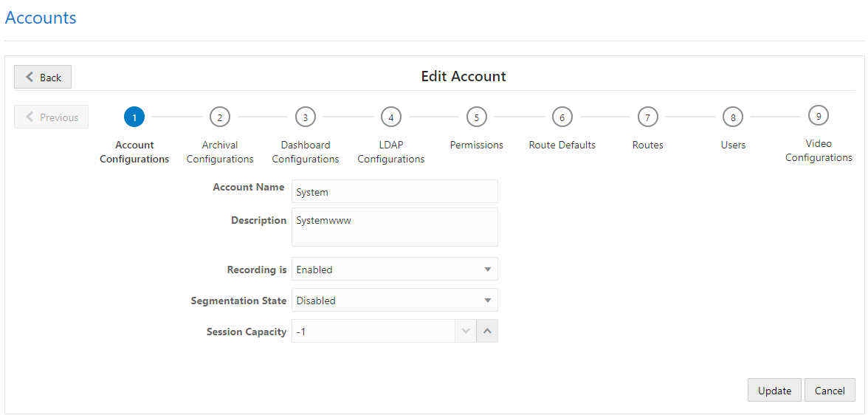Select step 7 circle icon
The width and height of the screenshot is (868, 415).
(x=647, y=117)
